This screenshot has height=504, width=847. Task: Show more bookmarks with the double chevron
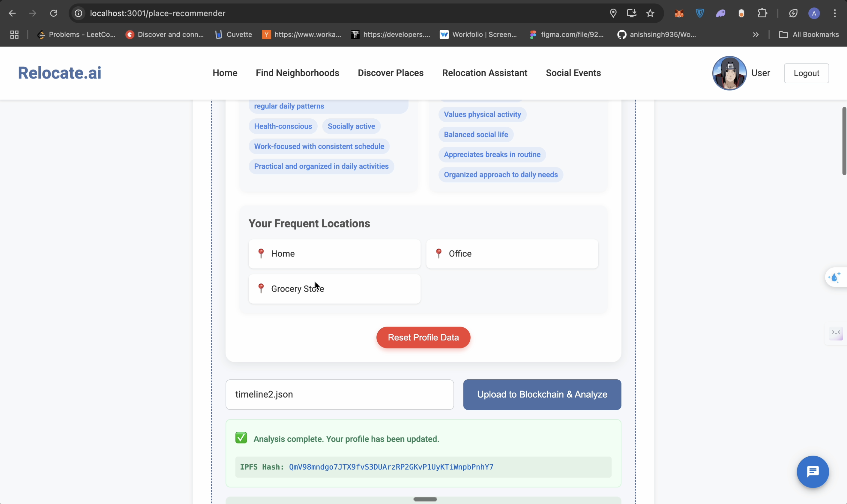click(x=756, y=35)
